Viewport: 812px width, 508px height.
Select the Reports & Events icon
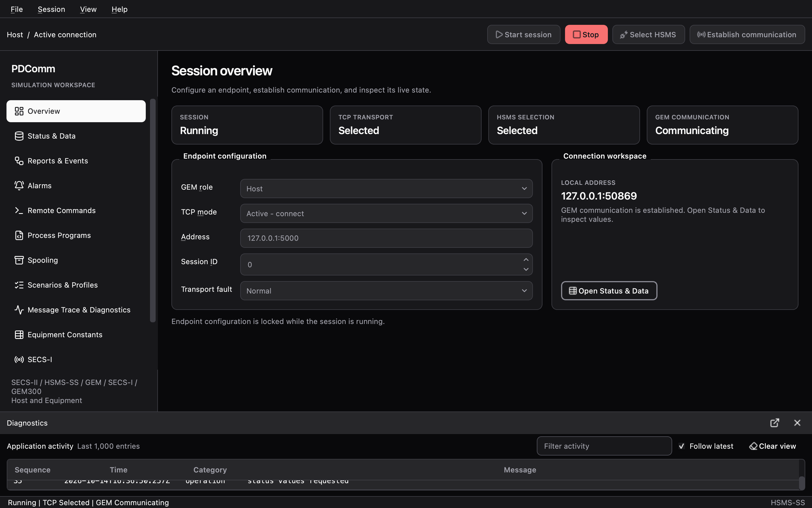click(19, 161)
